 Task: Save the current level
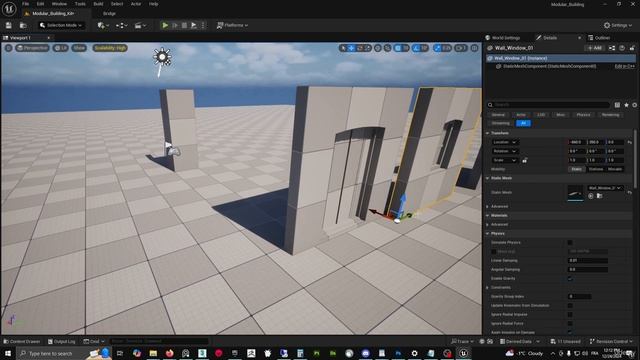coord(8,25)
